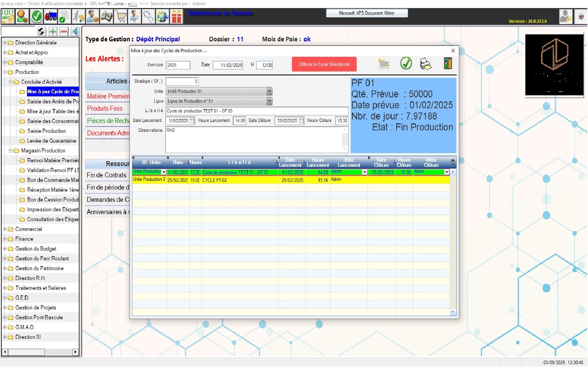Viewport: 588px width, 368px height.
Task: Select Levée de Quarantaine in the tree
Action: 51,141
